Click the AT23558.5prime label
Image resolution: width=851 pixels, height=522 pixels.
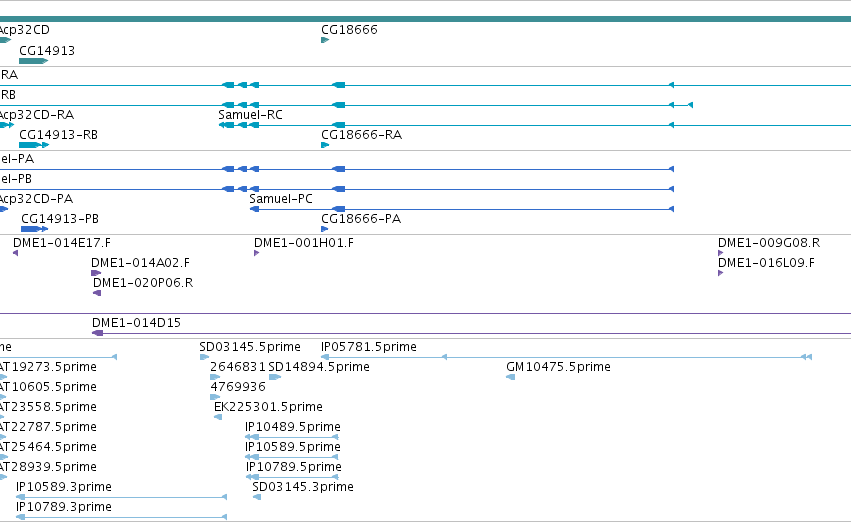pyautogui.click(x=48, y=408)
